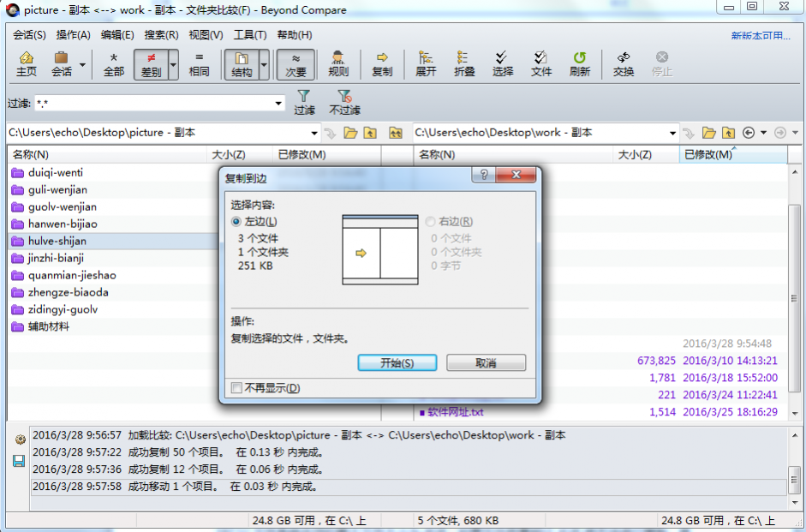This screenshot has width=806, height=532.
Task: Click the 折叠 (Collapse) toolbar icon
Action: tap(463, 64)
